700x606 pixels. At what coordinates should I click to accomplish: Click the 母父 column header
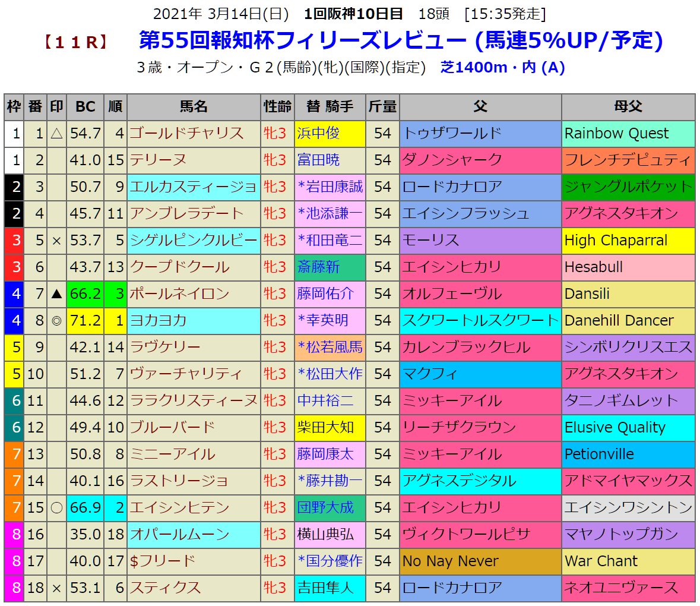pos(628,107)
